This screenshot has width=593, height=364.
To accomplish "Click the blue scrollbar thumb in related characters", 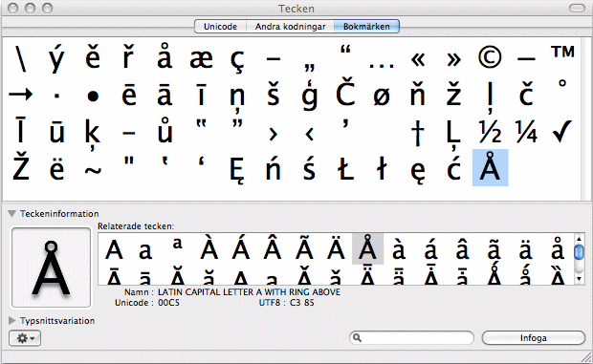I will pyautogui.click(x=579, y=252).
